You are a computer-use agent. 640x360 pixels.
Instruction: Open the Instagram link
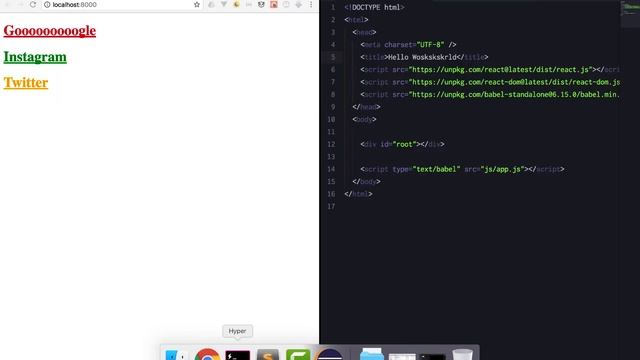tap(35, 57)
